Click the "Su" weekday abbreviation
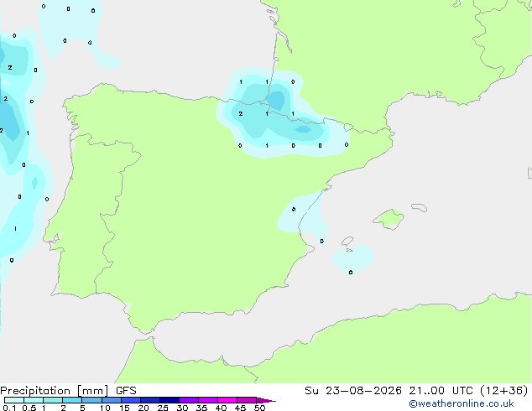The height and width of the screenshot is (411, 532). point(311,391)
